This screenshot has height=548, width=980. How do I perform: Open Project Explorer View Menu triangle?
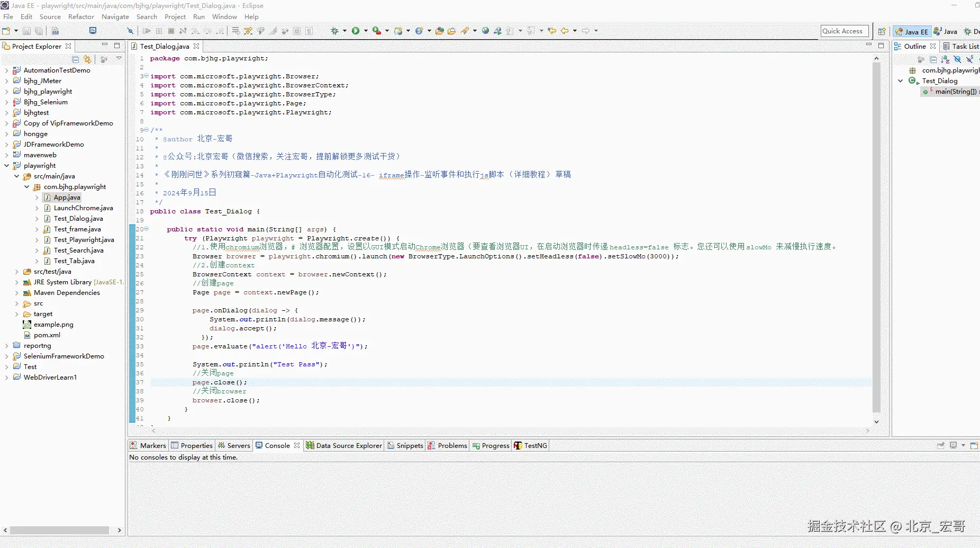(x=119, y=59)
